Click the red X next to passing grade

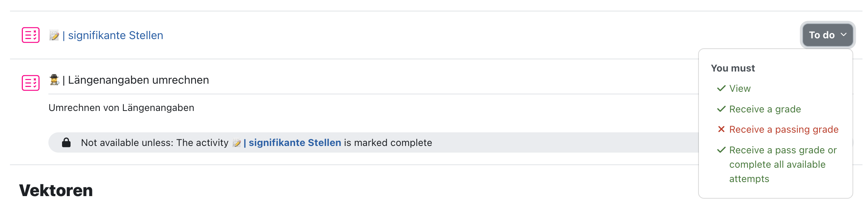(x=721, y=129)
